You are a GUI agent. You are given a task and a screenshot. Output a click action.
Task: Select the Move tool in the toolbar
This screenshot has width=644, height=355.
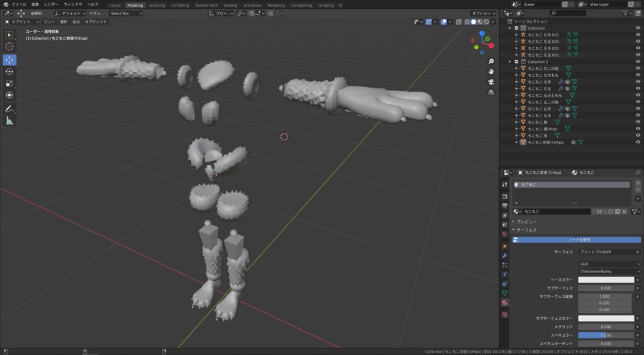(9, 60)
